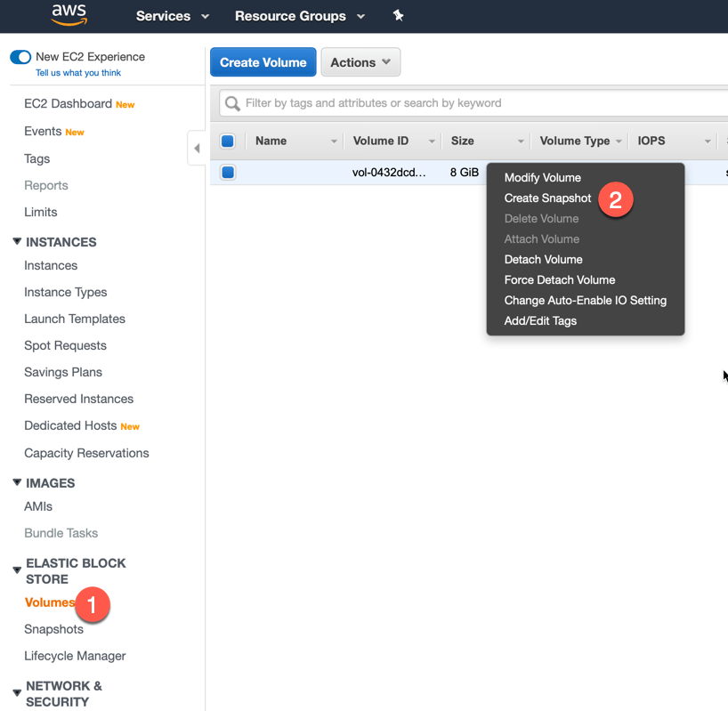Open the Actions dropdown

tap(360, 62)
